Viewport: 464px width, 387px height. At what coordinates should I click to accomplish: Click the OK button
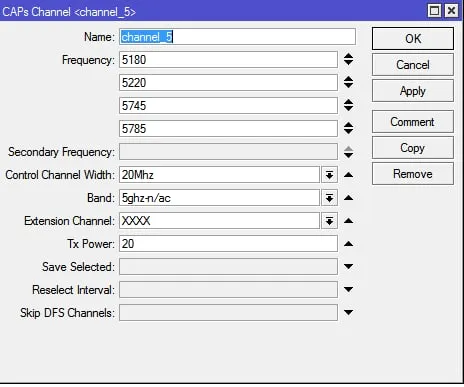click(413, 39)
